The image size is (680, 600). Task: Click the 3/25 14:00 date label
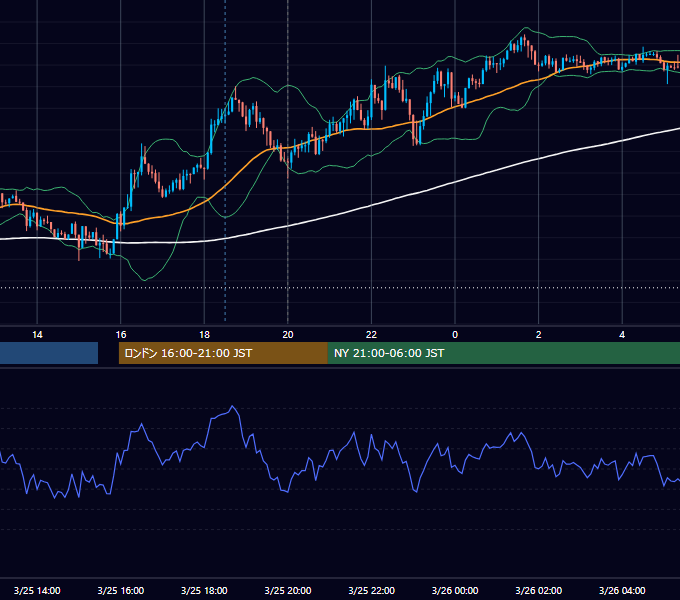click(x=37, y=590)
